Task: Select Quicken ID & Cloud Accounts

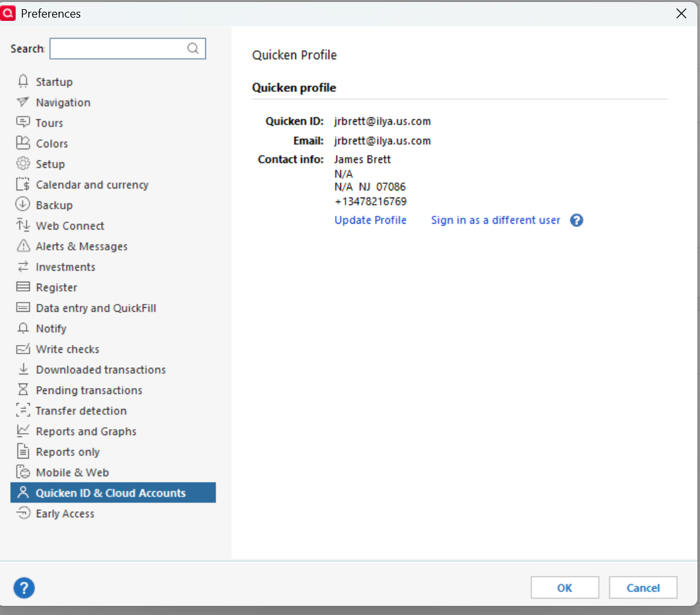Action: point(113,492)
